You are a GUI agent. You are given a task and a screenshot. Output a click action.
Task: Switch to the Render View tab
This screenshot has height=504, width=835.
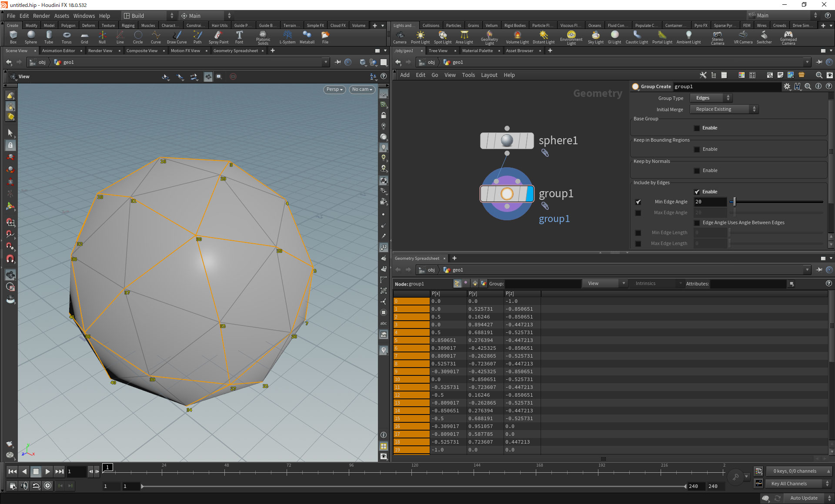point(100,51)
